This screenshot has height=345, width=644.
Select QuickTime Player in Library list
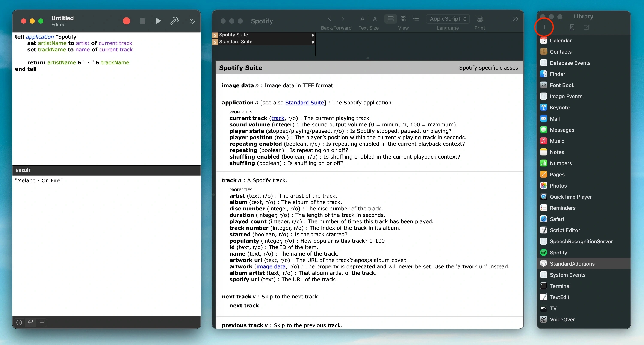[x=584, y=197]
